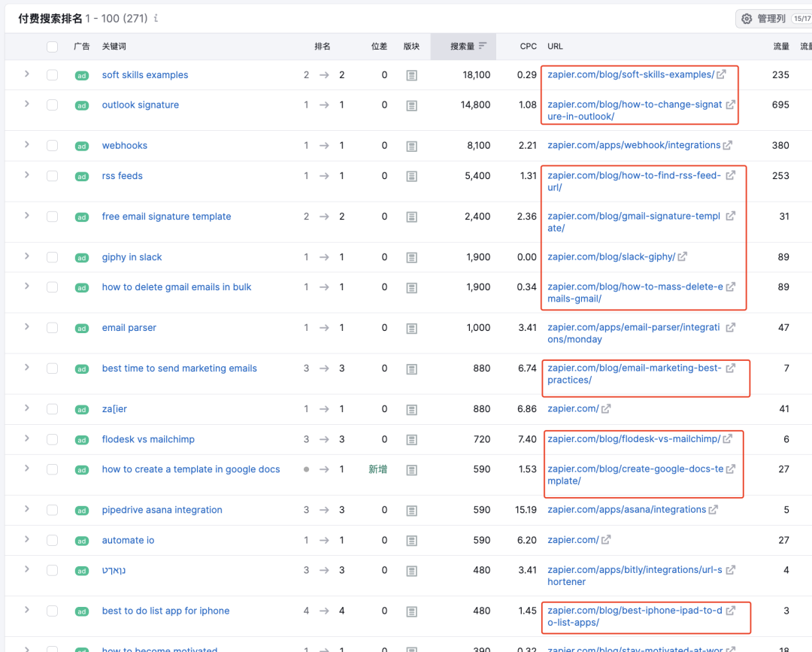Image resolution: width=812 pixels, height=652 pixels.
Task: Click ad badge in automate io row
Action: [82, 541]
